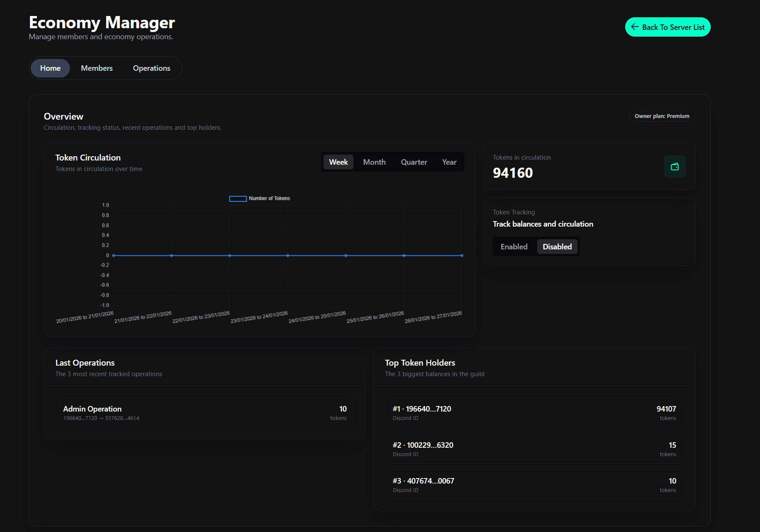This screenshot has width=760, height=532.
Task: Show Year view of token circulation
Action: tap(449, 162)
